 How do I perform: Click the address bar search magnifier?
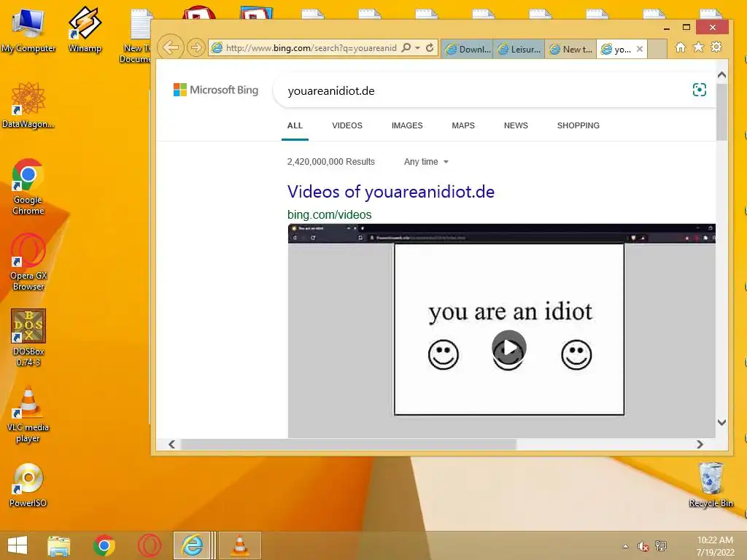tap(406, 47)
